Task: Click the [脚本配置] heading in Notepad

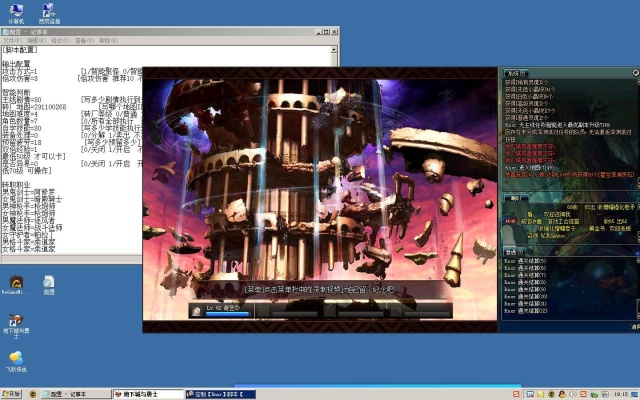Action: [20, 50]
